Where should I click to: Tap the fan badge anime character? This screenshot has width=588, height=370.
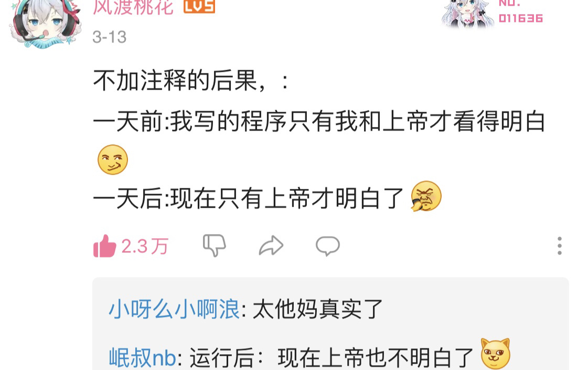(x=466, y=14)
